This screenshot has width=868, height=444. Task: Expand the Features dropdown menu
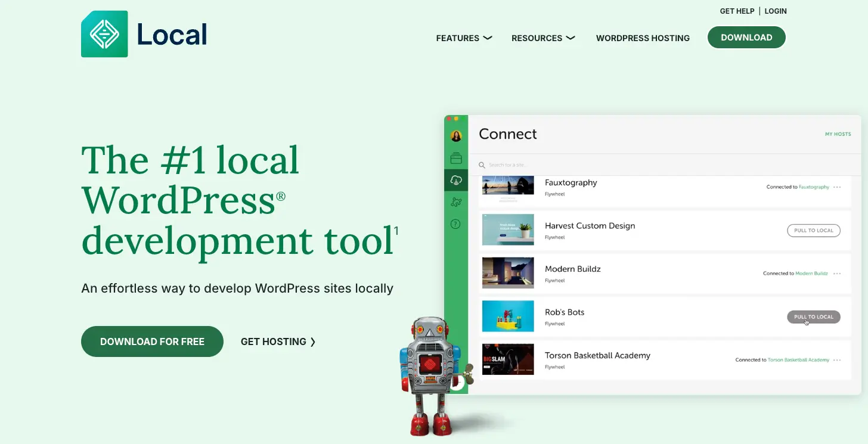coord(464,38)
